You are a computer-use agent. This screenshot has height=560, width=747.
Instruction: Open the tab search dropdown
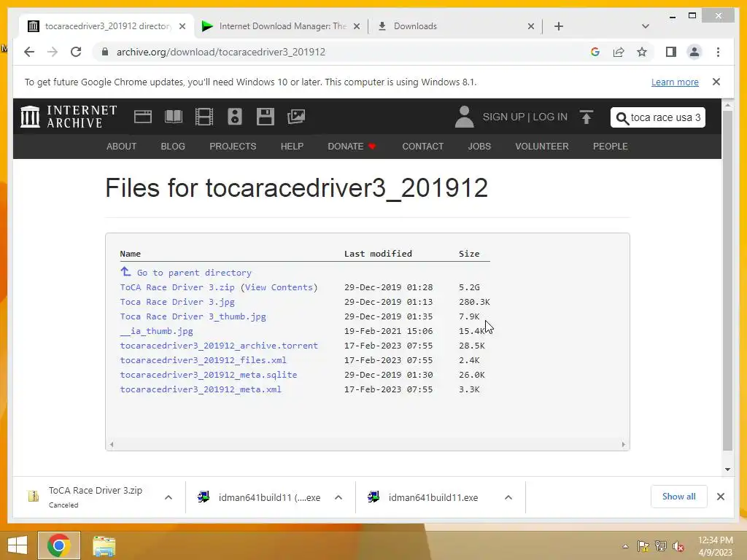pos(646,26)
